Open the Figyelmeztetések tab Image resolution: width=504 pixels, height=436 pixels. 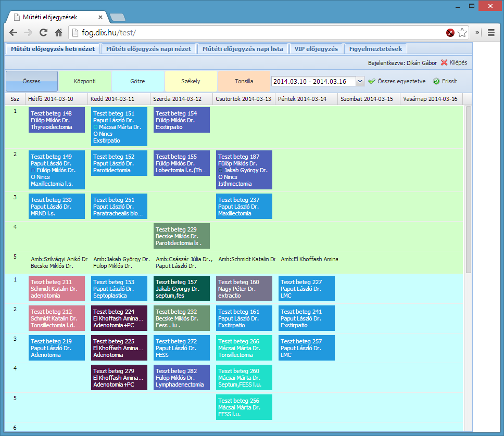point(375,49)
